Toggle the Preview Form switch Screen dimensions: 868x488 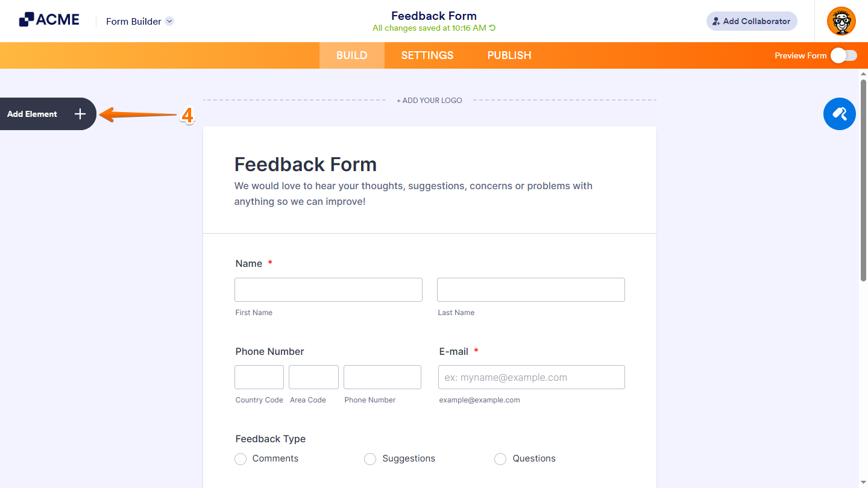[x=843, y=55]
